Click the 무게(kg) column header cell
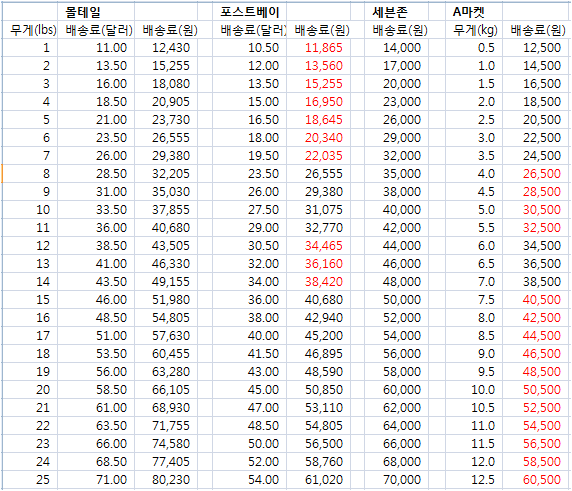Viewport: 572px width, 491px height. pos(474,30)
